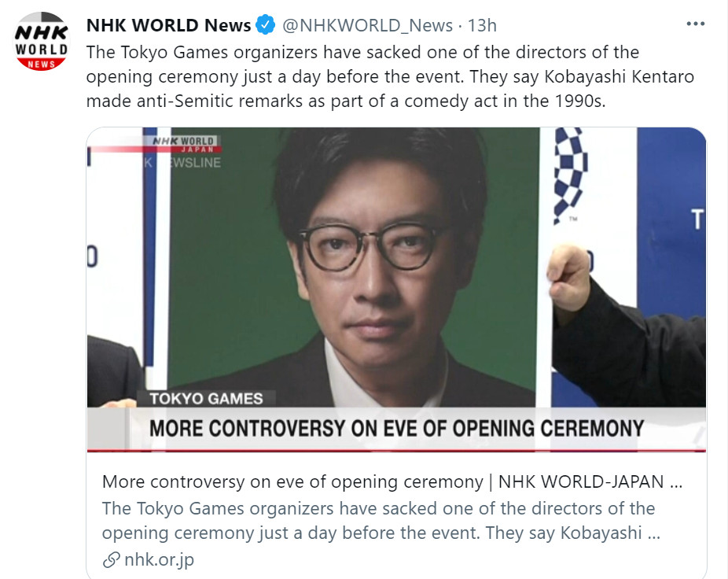Click the card description preview text
Image resolution: width=728 pixels, height=579 pixels.
(381, 521)
